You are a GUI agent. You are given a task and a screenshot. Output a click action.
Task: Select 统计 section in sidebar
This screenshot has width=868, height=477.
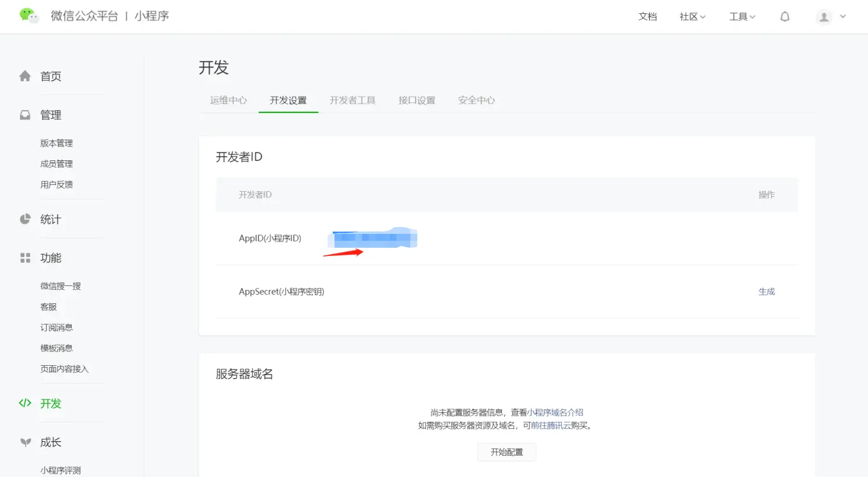pos(50,219)
